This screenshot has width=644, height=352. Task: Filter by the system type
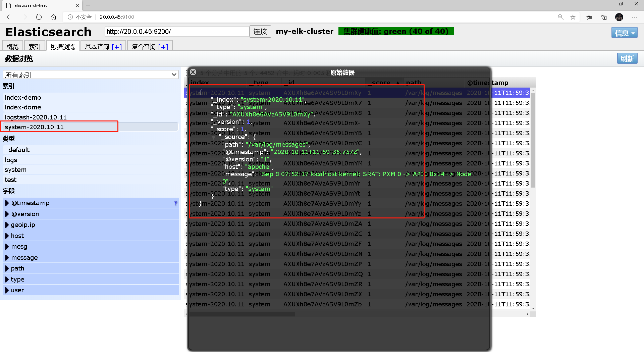(x=91, y=169)
